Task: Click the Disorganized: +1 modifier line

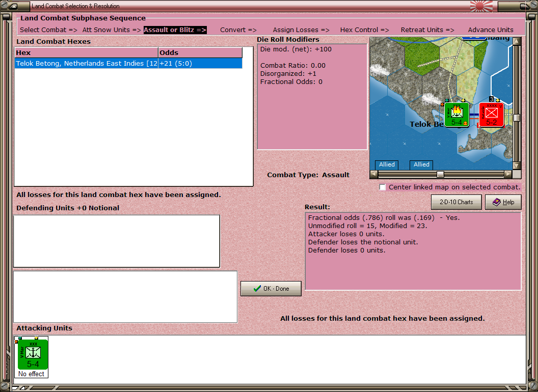Action: pos(288,73)
